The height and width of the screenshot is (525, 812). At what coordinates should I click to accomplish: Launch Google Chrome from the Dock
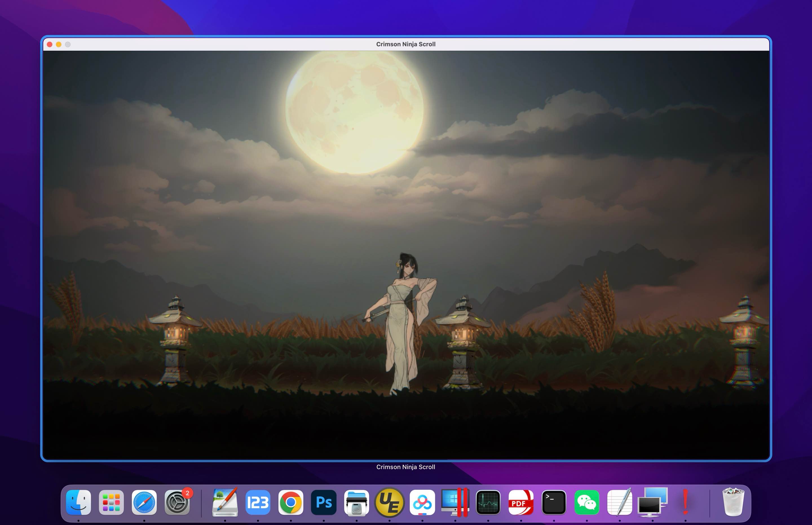click(291, 502)
